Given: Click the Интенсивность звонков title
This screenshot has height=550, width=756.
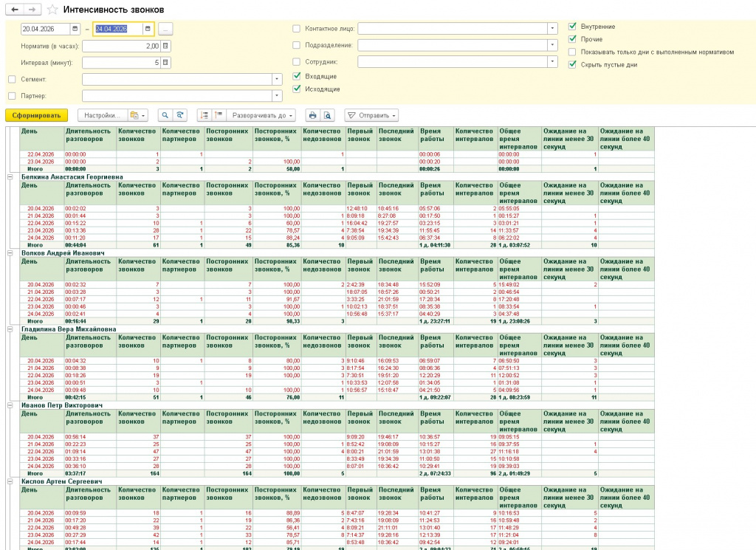Looking at the screenshot, I should coord(114,10).
